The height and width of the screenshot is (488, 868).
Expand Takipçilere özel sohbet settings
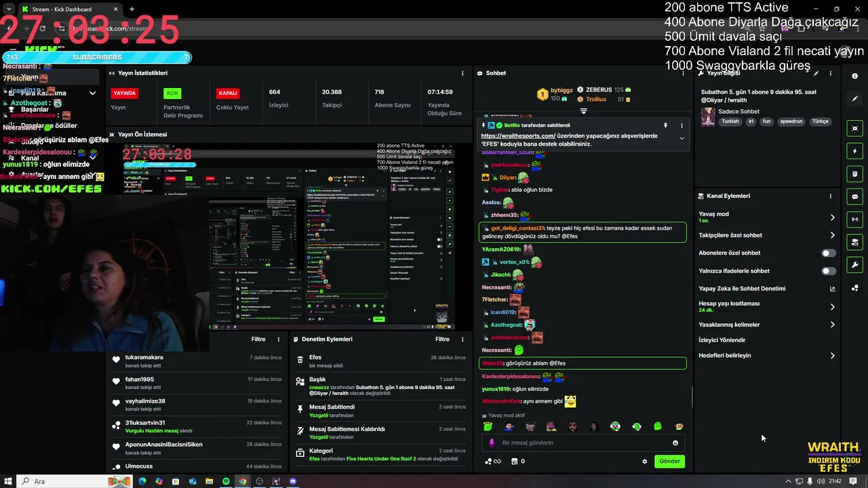[x=833, y=235]
